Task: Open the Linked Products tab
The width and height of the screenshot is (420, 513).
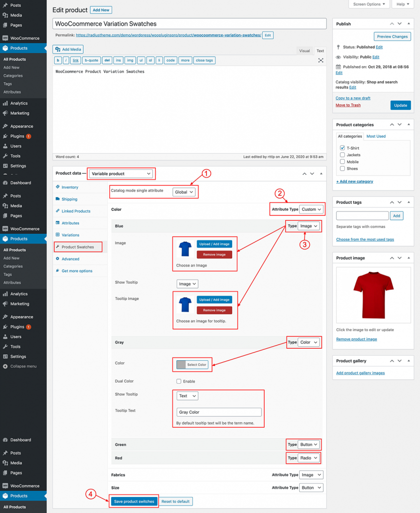Action: tap(76, 211)
